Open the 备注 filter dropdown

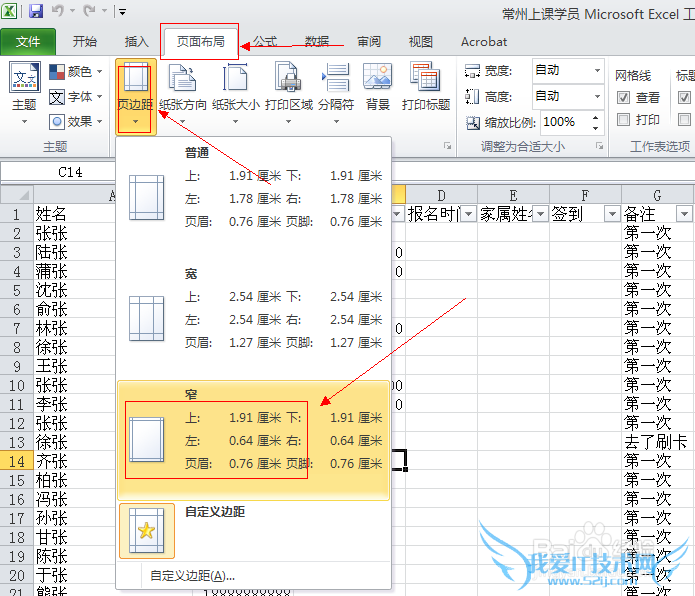pyautogui.click(x=684, y=214)
